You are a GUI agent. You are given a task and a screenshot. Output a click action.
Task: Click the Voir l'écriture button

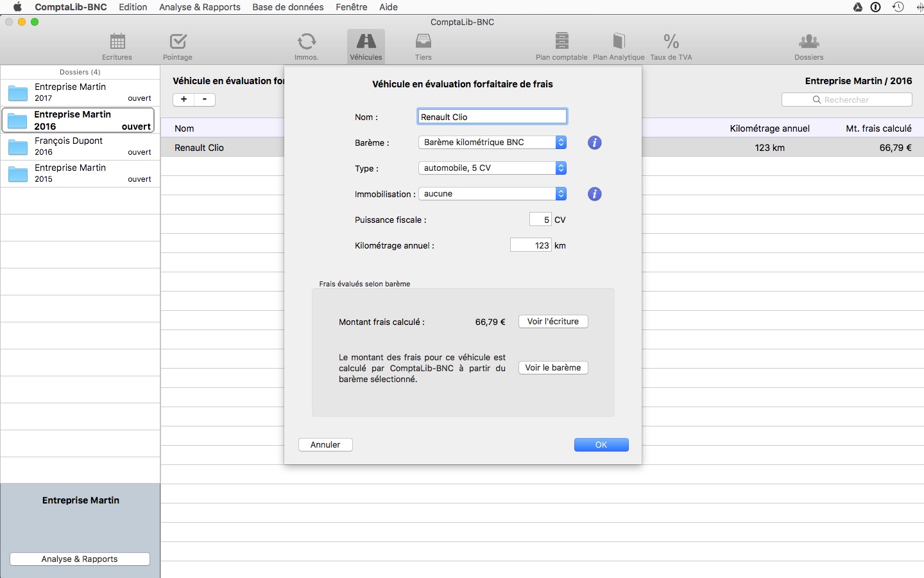coord(553,322)
